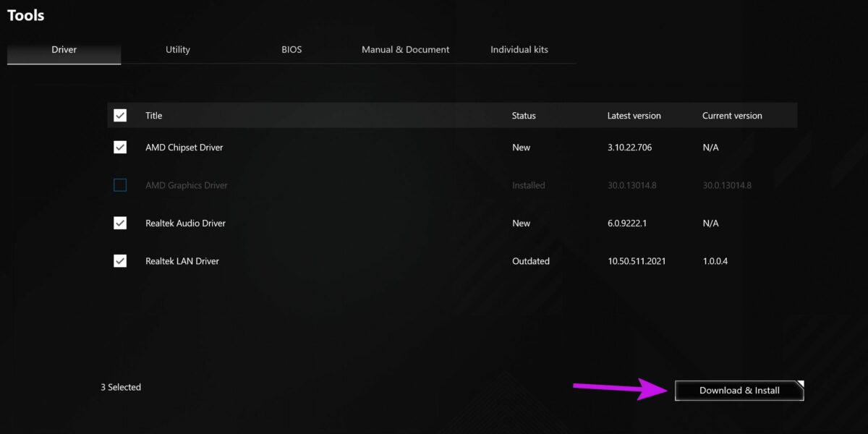Screen dimensions: 868x434
Task: Click the Status column header
Action: [524, 116]
